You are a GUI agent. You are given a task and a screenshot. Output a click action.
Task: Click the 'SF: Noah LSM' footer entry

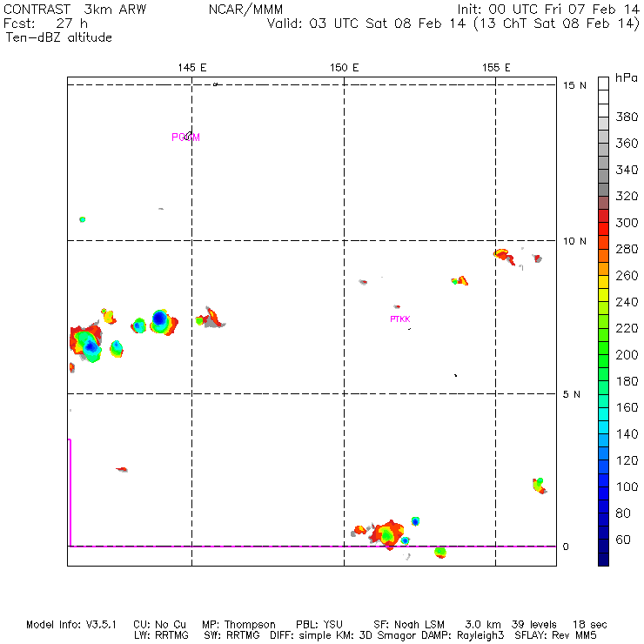tap(409, 625)
